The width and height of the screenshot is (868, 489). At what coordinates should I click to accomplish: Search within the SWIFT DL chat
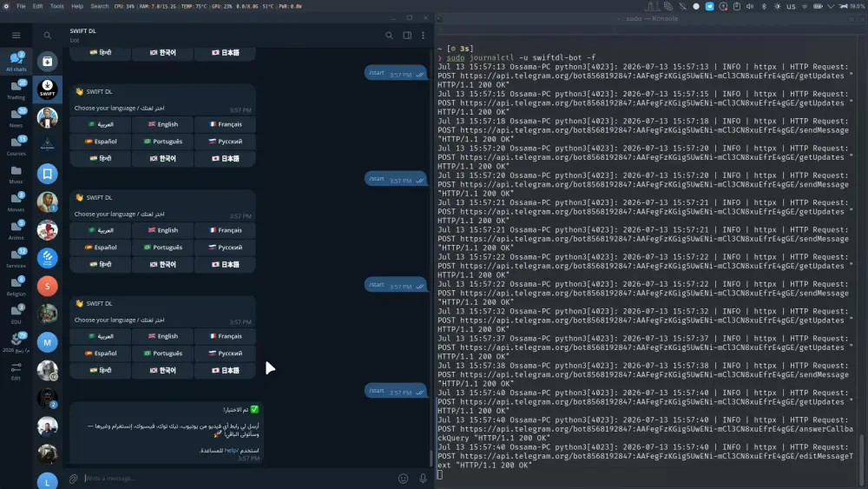(389, 36)
